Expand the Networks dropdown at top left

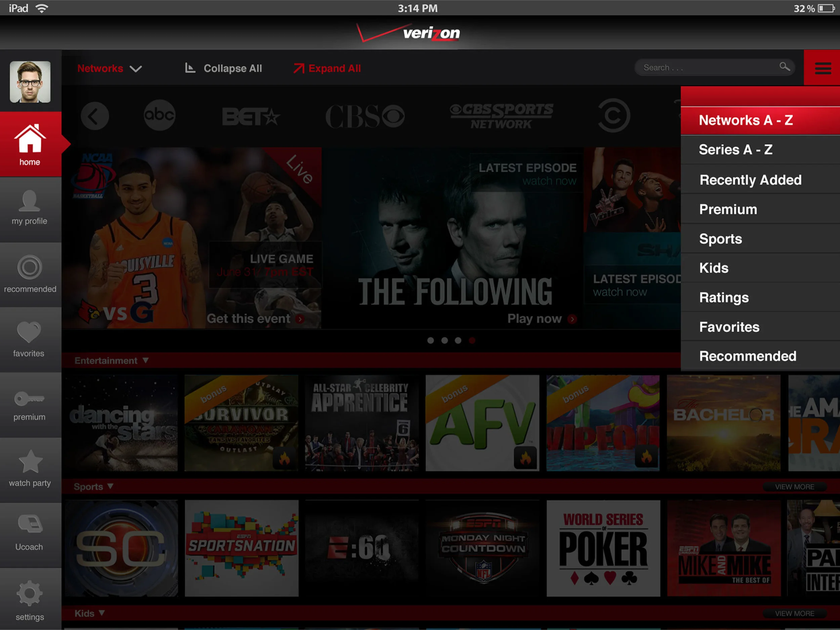tap(109, 68)
